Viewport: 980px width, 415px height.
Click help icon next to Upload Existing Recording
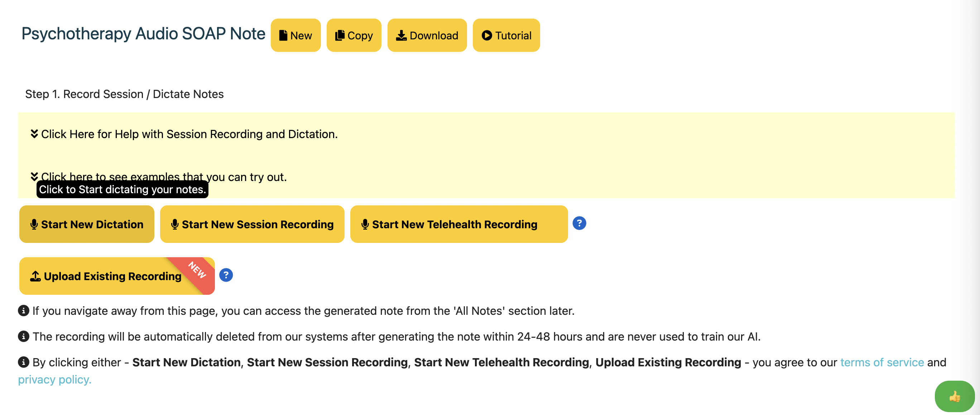[x=226, y=275]
